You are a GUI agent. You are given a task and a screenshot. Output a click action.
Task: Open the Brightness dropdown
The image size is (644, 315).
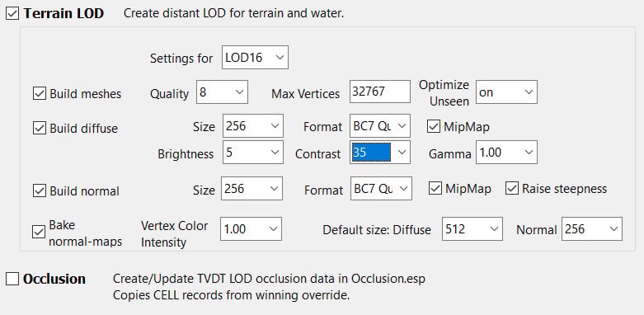253,152
